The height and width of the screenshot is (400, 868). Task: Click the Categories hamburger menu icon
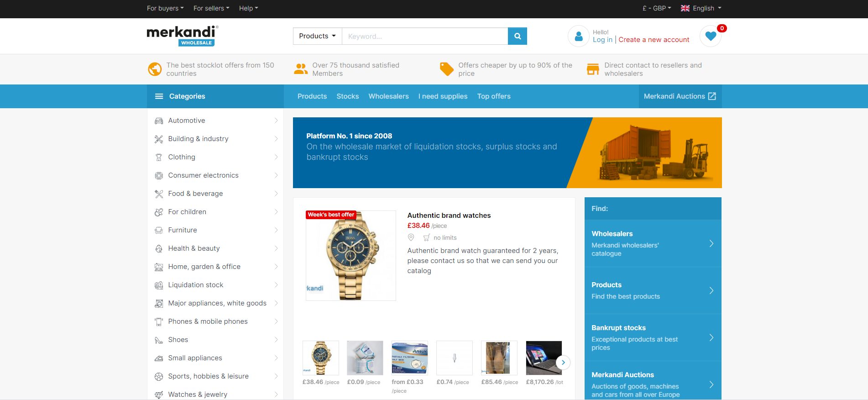click(x=159, y=96)
